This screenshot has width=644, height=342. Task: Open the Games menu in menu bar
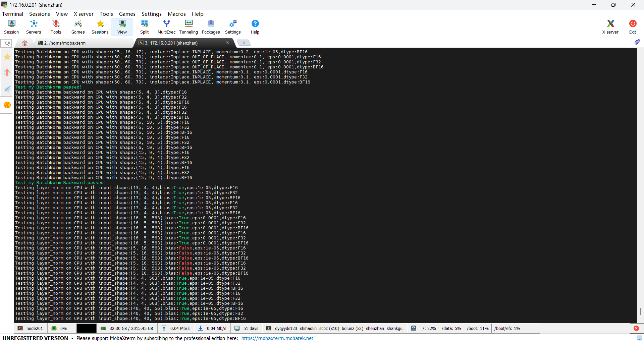[127, 14]
